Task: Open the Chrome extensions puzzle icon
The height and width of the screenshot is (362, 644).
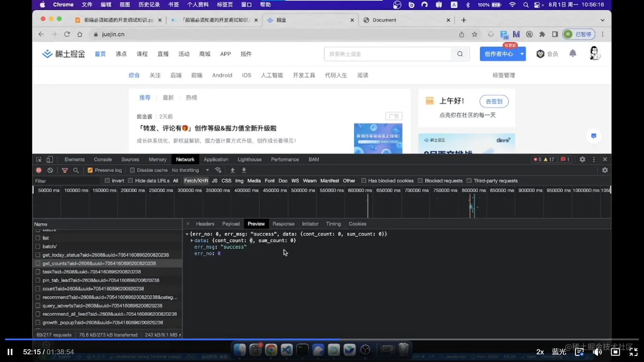Action: click(x=542, y=34)
